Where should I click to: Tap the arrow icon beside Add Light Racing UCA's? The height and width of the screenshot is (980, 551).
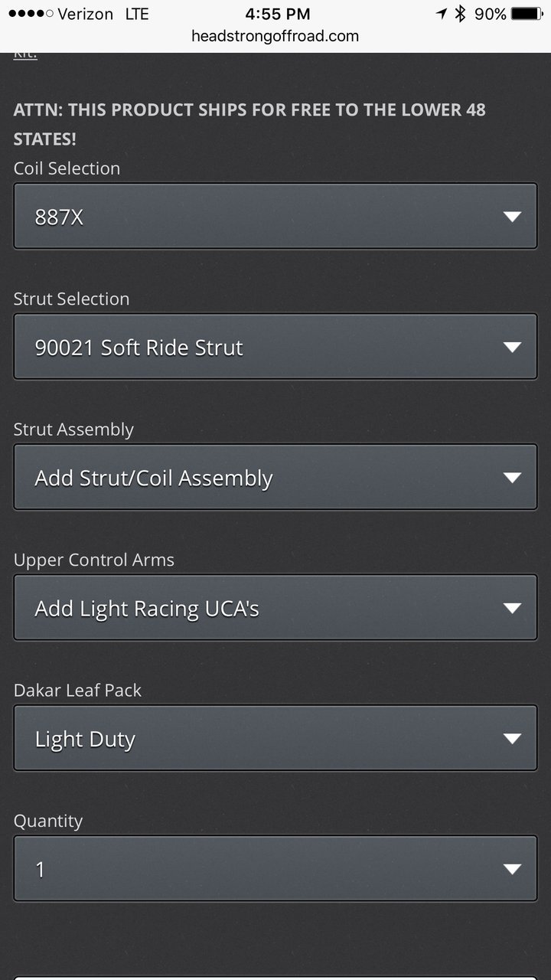[x=512, y=609]
